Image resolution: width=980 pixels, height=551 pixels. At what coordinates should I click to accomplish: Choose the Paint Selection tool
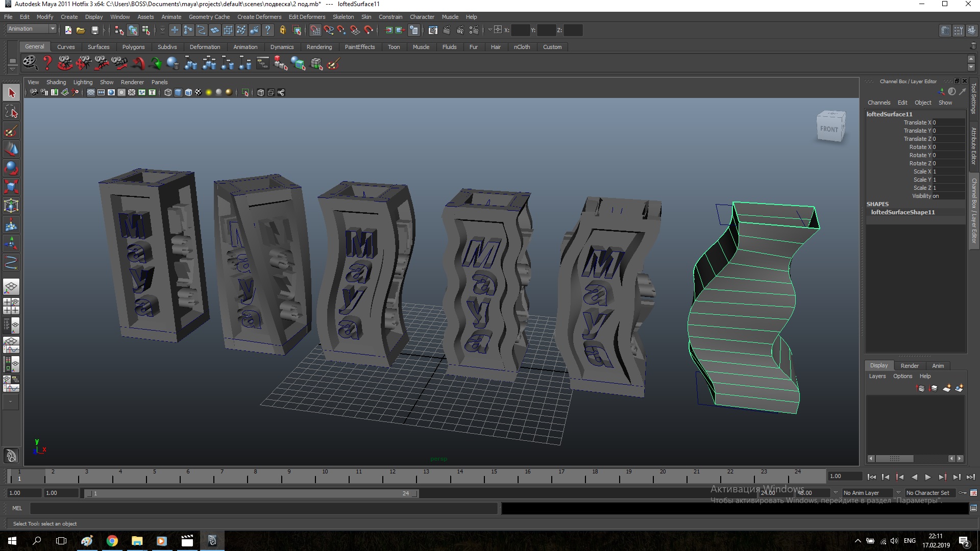11,131
